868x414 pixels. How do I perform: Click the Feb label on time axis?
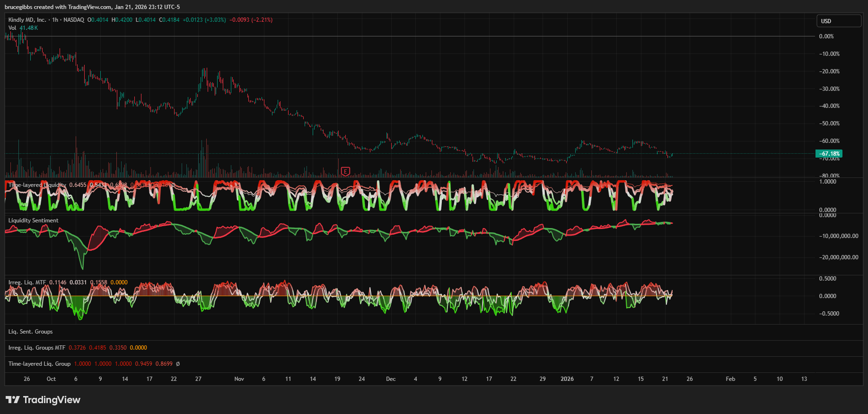click(x=730, y=379)
